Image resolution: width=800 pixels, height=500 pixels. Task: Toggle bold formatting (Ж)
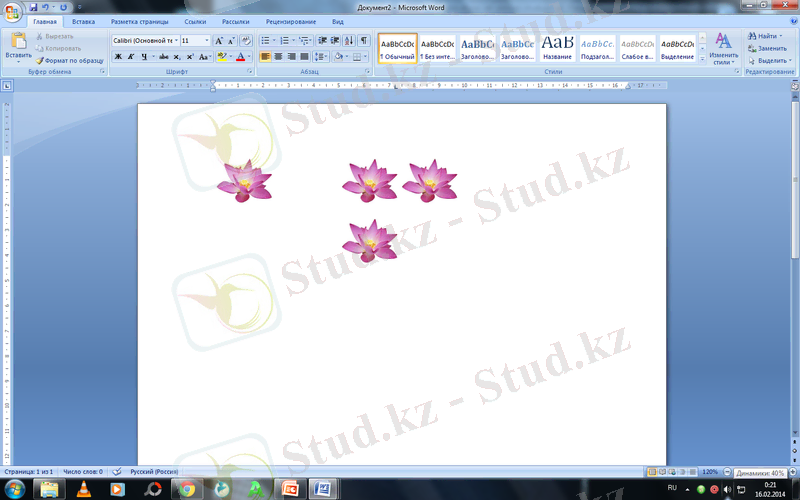[x=118, y=57]
